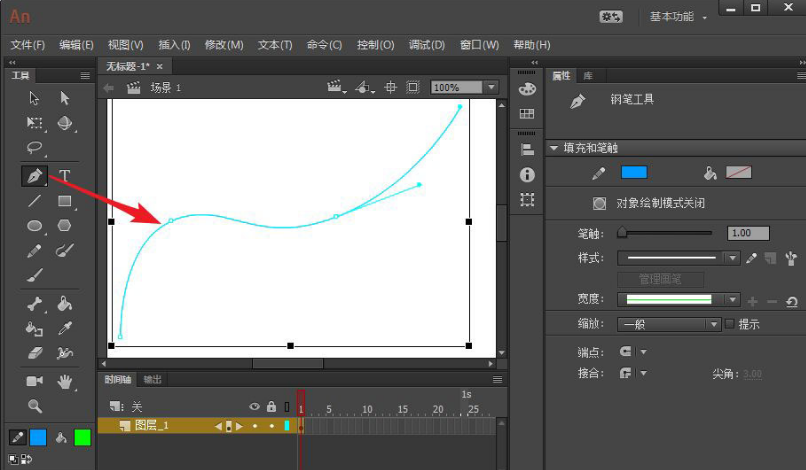Screen dimensions: 806x470
Task: Select the Width tool
Action: pyautogui.click(x=64, y=353)
